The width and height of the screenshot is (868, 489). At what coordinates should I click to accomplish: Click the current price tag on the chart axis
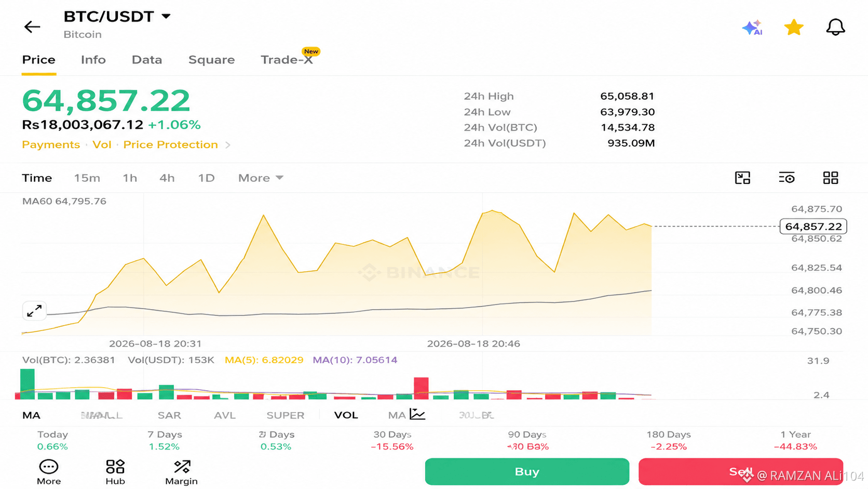coord(813,227)
